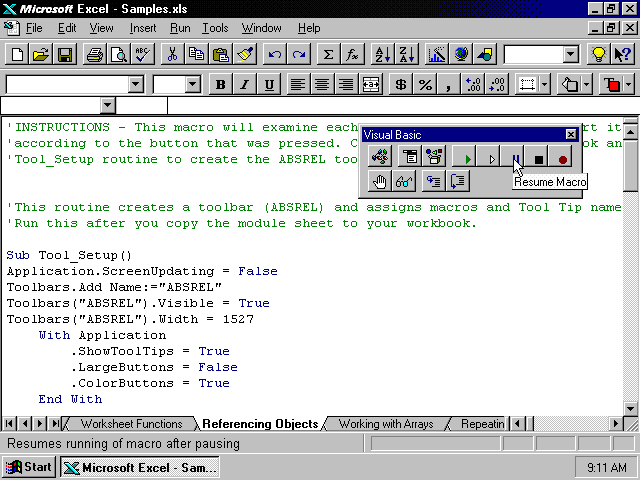Stop the macro with the black square
Image resolution: width=640 pixels, height=480 pixels.
coord(538,158)
